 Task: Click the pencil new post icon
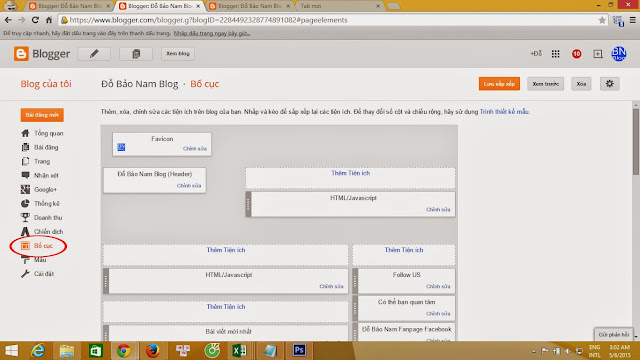[94, 53]
